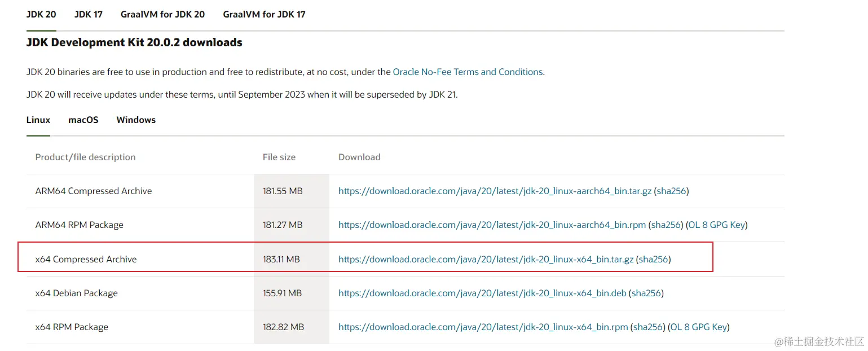Open the GraalVM for JDK 20 tab
The height and width of the screenshot is (351, 868).
point(162,14)
